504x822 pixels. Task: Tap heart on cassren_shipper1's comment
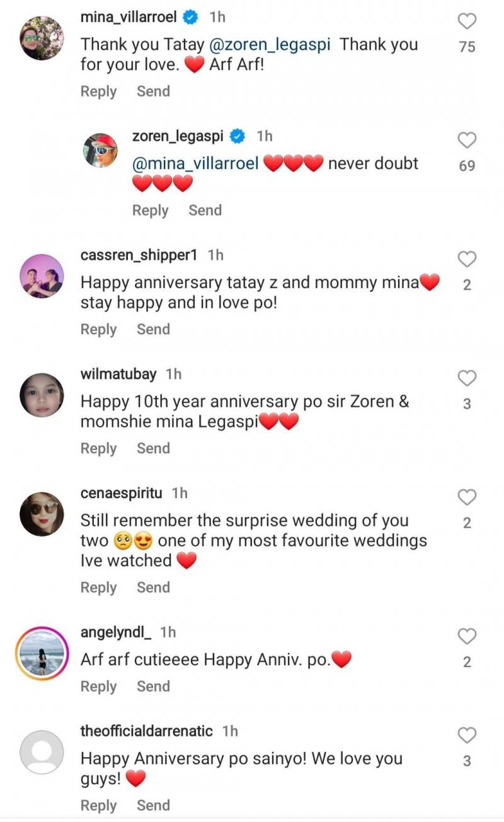point(466,259)
